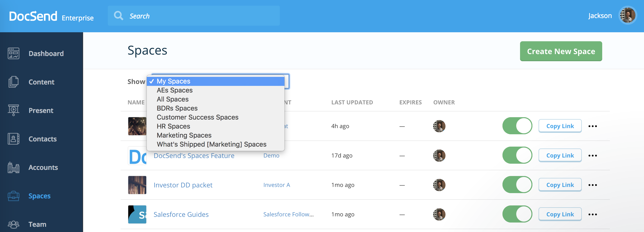The height and width of the screenshot is (232, 644).
Task: Go to Present in the sidebar
Action: 41,110
